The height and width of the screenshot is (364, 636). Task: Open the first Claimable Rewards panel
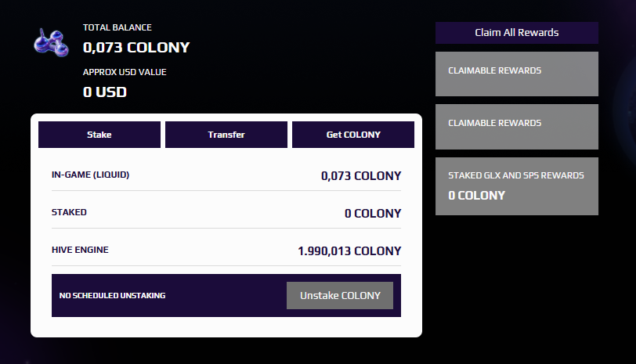517,74
